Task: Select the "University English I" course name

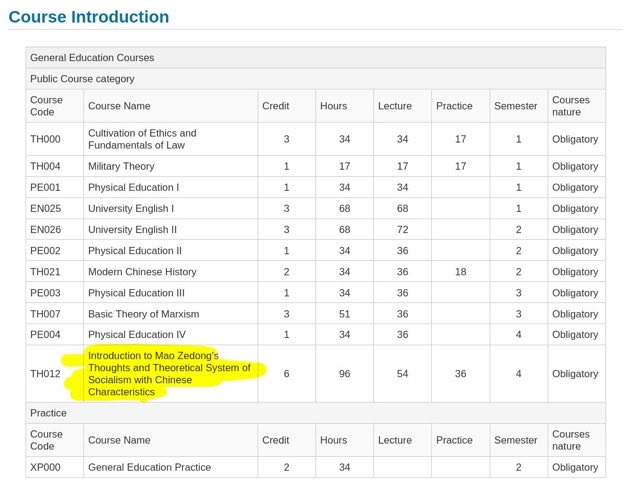Action: 131,208
